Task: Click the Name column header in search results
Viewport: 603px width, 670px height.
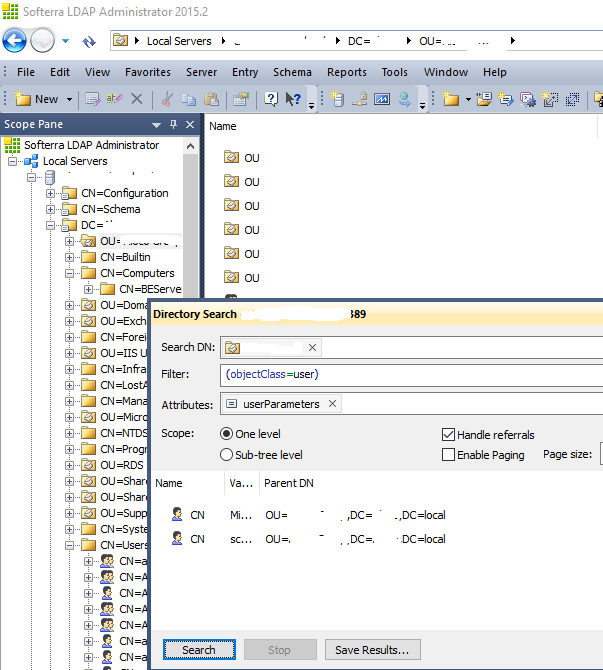Action: click(169, 483)
